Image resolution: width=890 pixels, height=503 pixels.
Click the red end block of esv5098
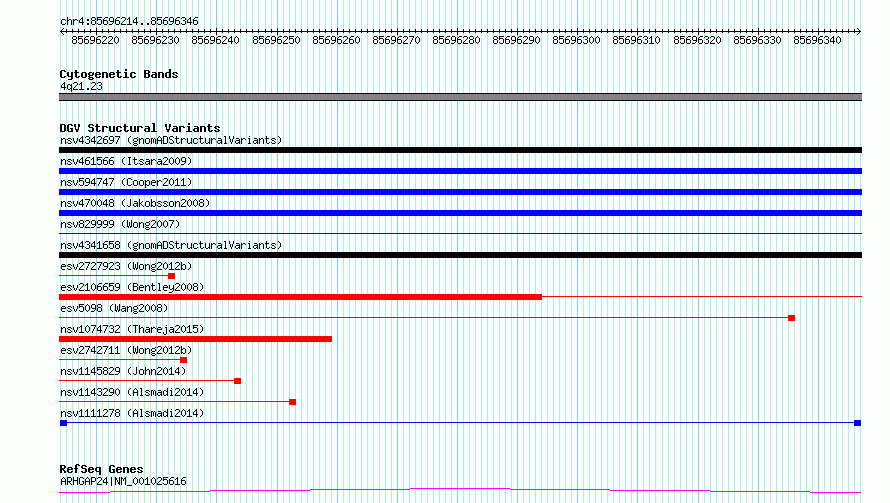pyautogui.click(x=791, y=318)
